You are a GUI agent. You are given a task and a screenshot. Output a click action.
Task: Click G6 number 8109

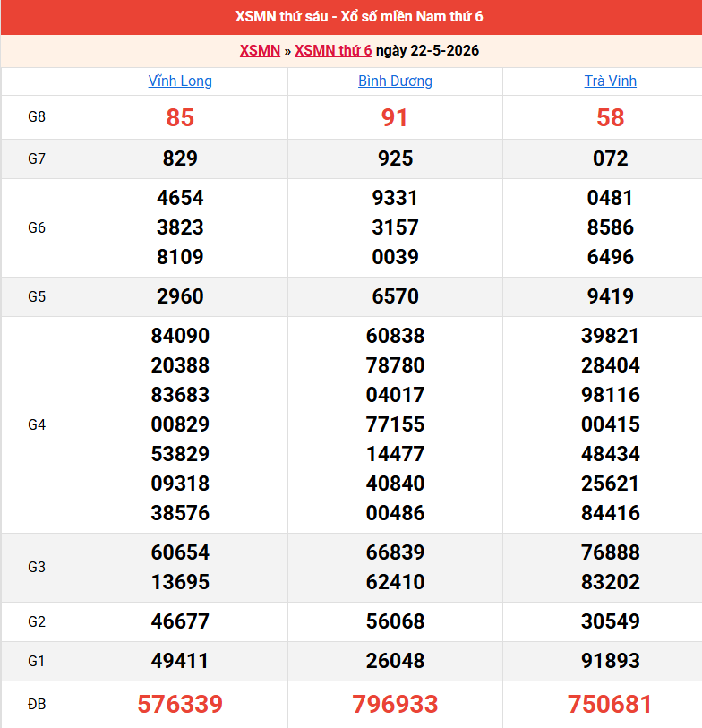[x=180, y=257]
